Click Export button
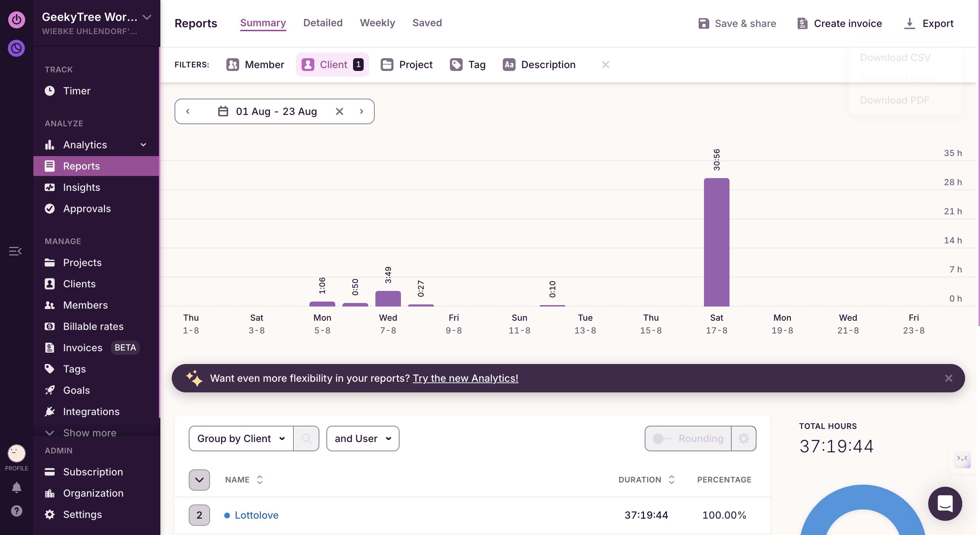The width and height of the screenshot is (980, 535). coord(929,23)
